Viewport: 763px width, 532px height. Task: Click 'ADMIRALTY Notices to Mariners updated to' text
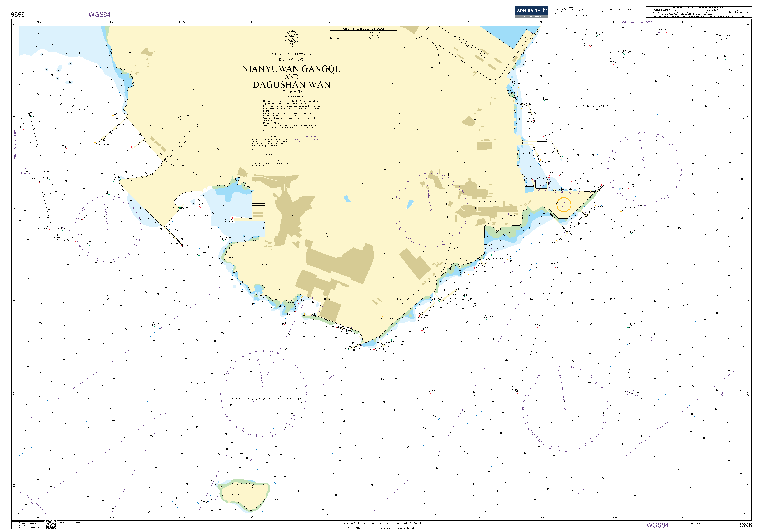(76, 522)
